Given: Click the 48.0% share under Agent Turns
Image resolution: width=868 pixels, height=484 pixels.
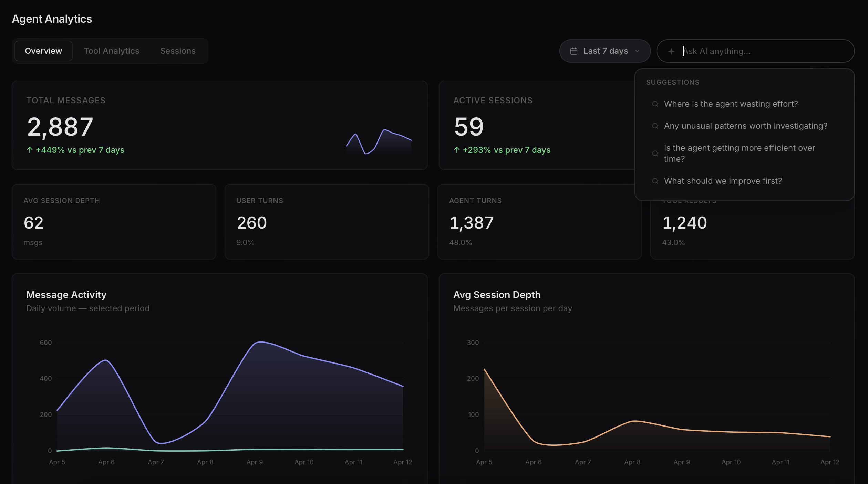Looking at the screenshot, I should click(461, 243).
